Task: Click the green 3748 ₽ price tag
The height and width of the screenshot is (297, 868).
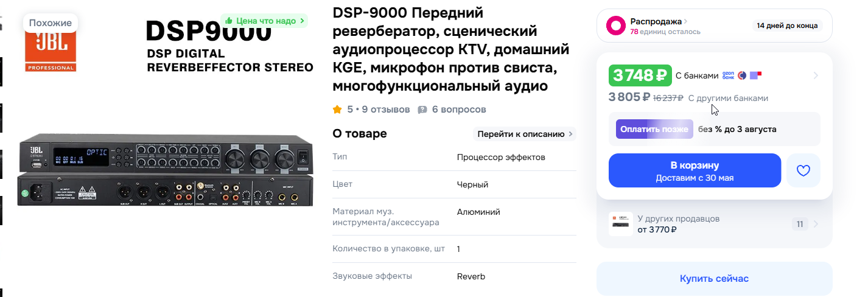Action: [x=640, y=76]
